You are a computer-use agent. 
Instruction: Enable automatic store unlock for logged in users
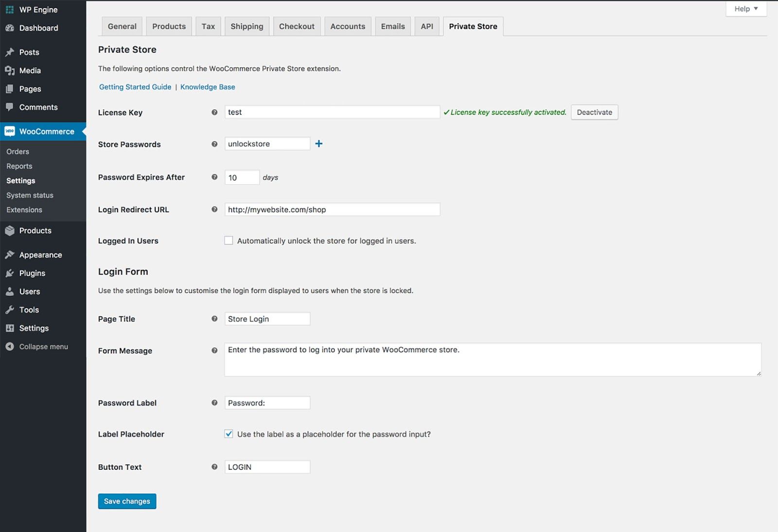tap(229, 240)
